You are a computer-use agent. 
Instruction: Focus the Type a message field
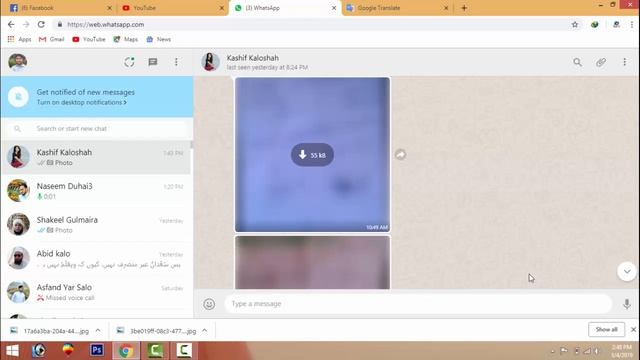tap(418, 304)
